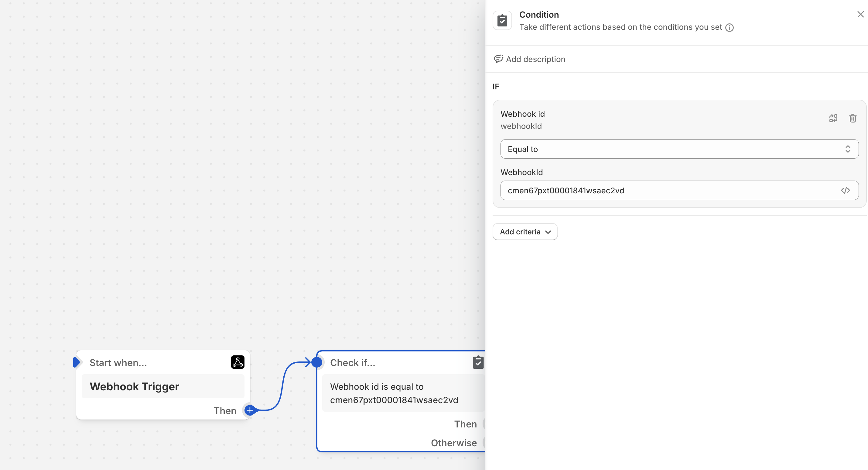Click the blue start marker on trigger node

pyautogui.click(x=77, y=362)
